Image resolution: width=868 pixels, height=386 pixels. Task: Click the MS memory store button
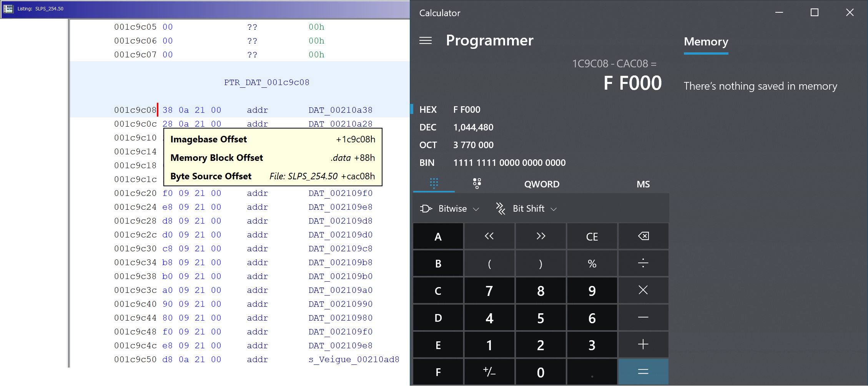643,184
